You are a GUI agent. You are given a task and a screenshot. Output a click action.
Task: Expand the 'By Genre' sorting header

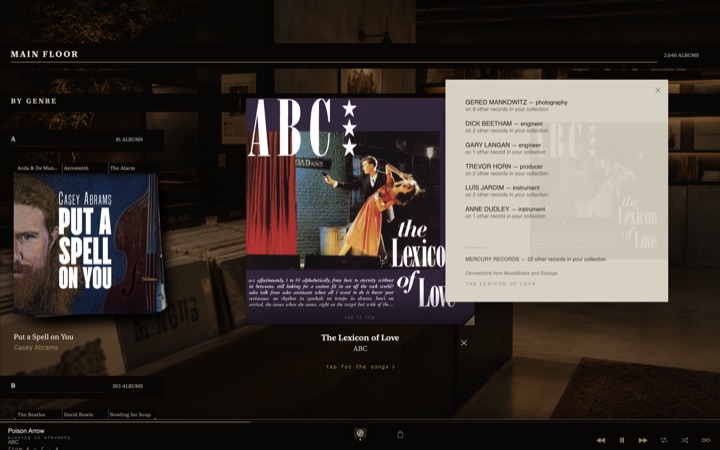pos(34,101)
